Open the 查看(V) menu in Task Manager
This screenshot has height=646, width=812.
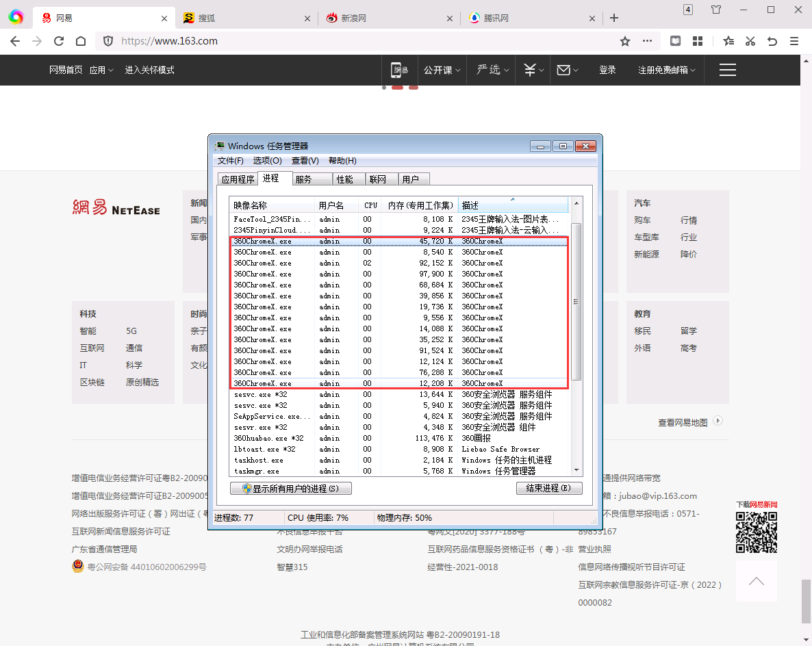pyautogui.click(x=305, y=160)
